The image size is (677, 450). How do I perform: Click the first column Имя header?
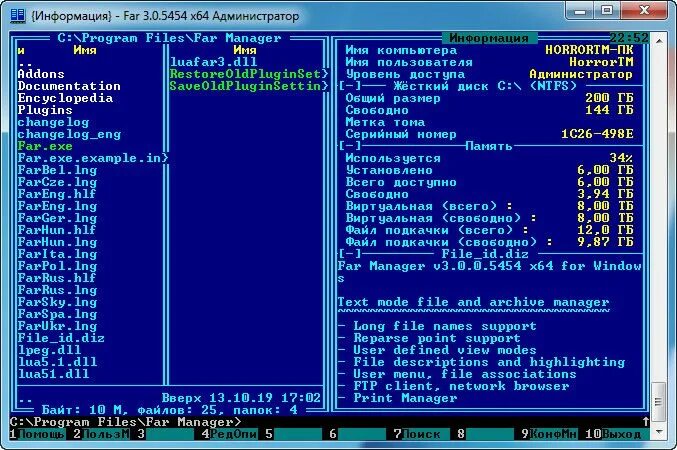tap(85, 50)
